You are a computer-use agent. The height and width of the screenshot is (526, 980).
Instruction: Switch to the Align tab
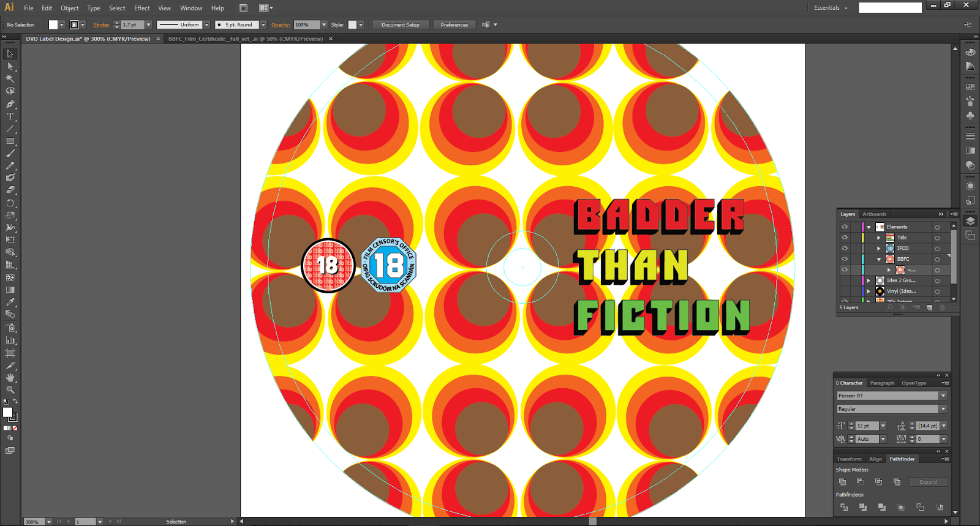coord(875,459)
